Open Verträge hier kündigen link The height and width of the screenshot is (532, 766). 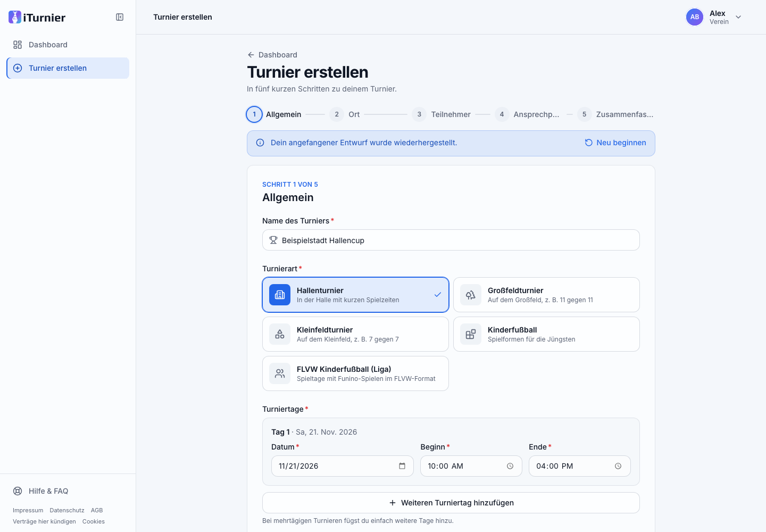(x=44, y=521)
